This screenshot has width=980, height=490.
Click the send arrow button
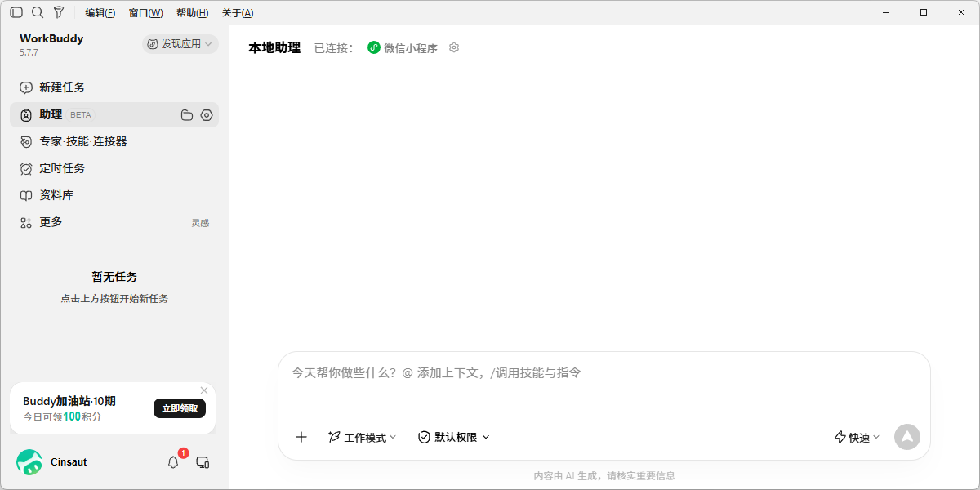(907, 437)
